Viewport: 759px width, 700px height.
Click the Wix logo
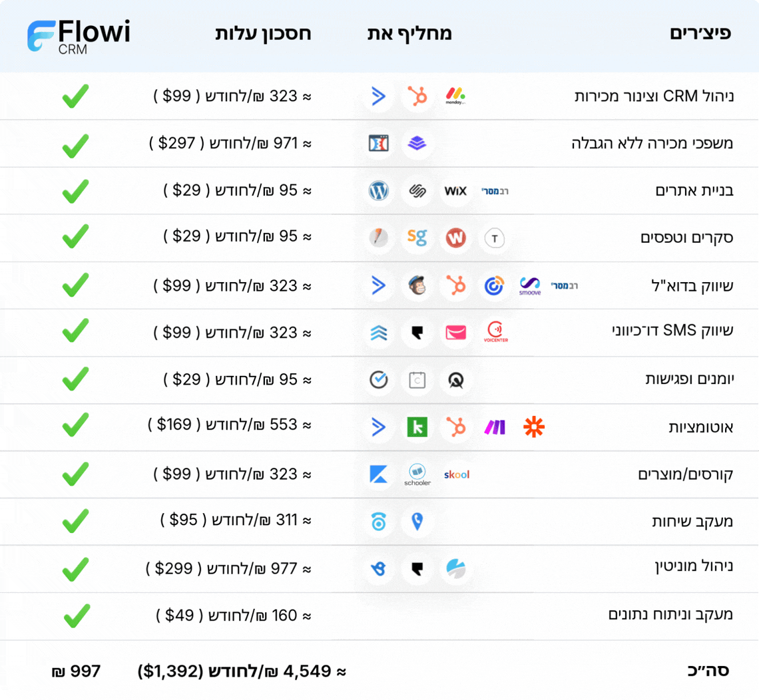(x=455, y=192)
